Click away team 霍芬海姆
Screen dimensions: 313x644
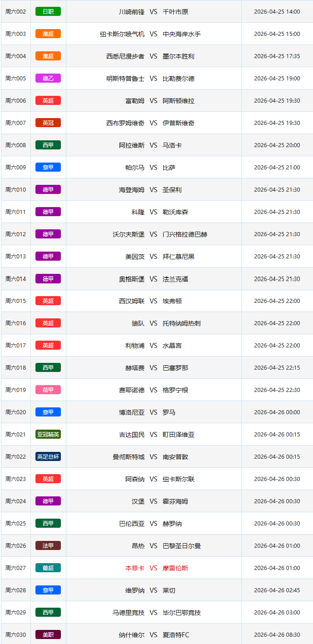click(x=175, y=501)
